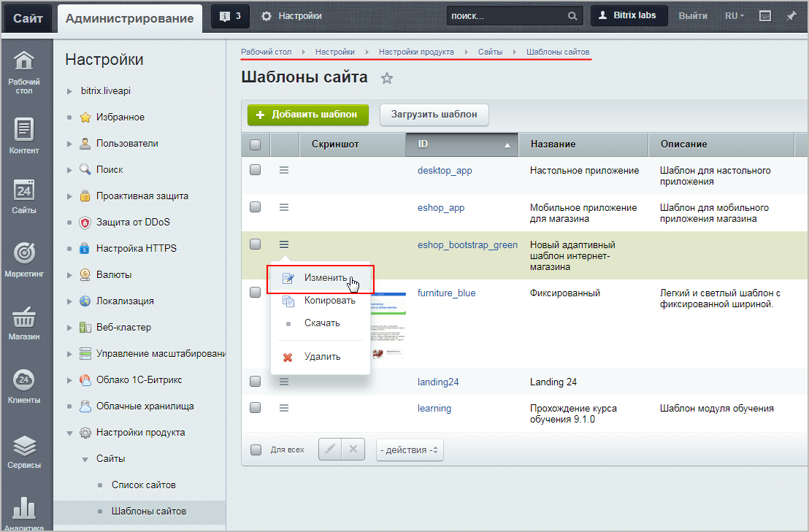Image resolution: width=809 pixels, height=532 pixels.
Task: Check the eshop_app row checkbox
Action: point(255,207)
